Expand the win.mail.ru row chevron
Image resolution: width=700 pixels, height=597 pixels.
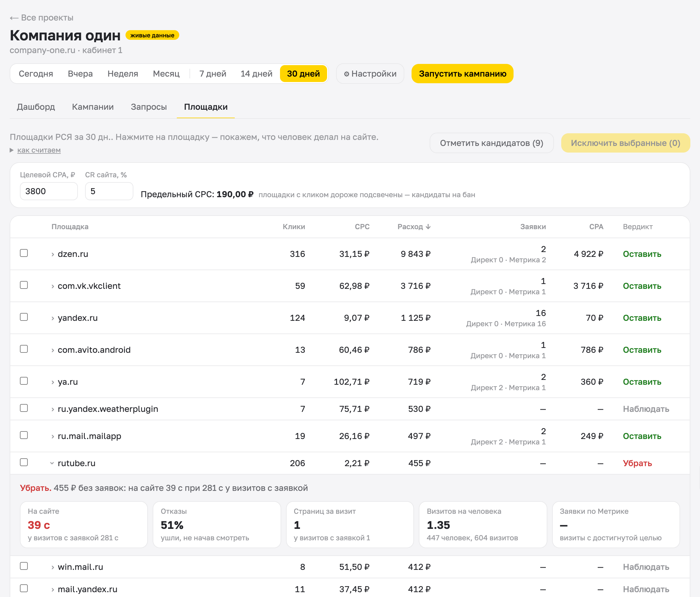(53, 567)
